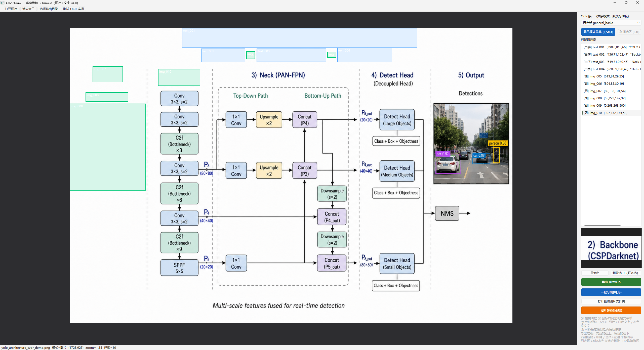This screenshot has height=350, width=644.
Task: Close the Crop2Draw window
Action: pos(638,3)
